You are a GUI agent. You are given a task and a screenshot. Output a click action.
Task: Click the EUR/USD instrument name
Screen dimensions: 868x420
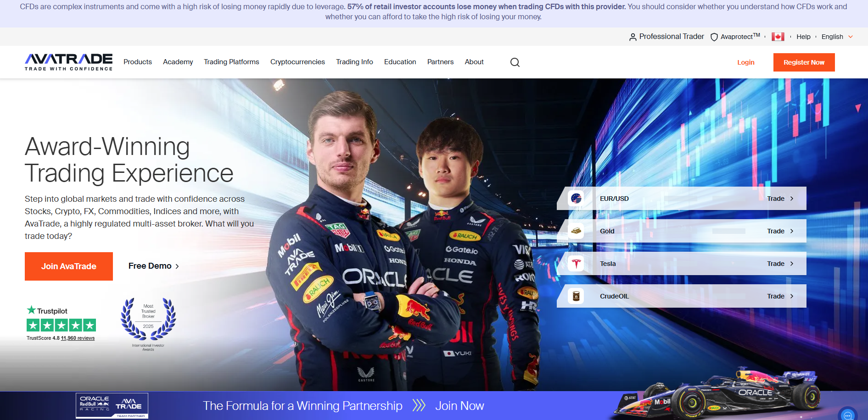[x=614, y=199]
